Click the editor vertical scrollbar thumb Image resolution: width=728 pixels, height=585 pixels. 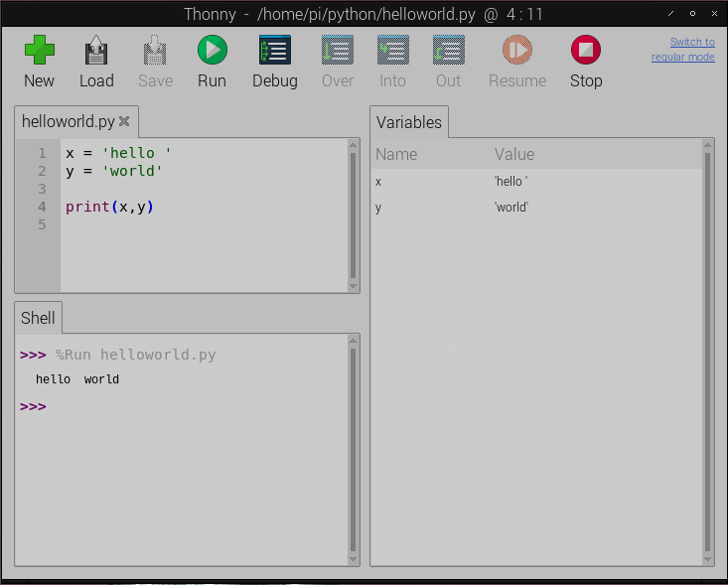pyautogui.click(x=353, y=216)
